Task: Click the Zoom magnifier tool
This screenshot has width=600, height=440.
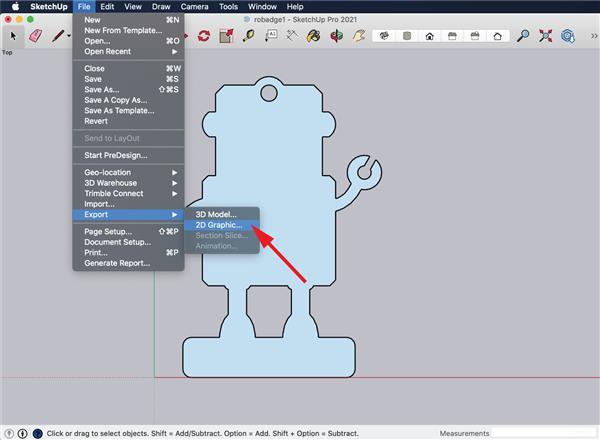Action: pyautogui.click(x=523, y=36)
